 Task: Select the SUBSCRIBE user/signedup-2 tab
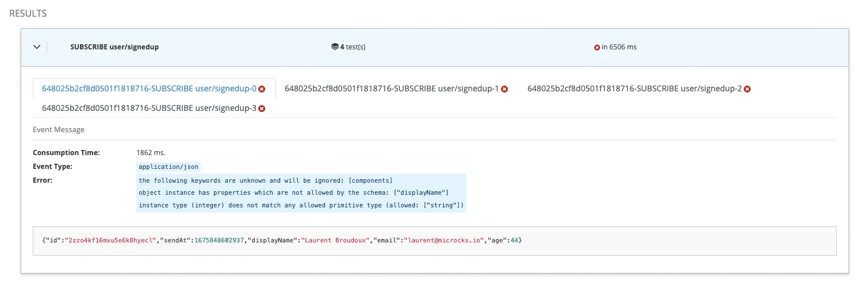634,88
